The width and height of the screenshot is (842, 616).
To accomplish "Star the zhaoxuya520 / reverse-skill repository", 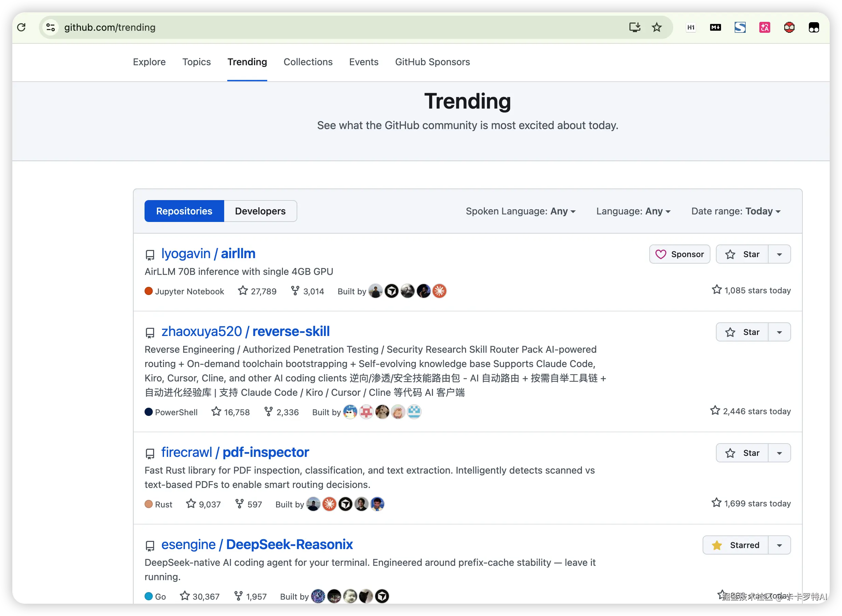I will [742, 332].
